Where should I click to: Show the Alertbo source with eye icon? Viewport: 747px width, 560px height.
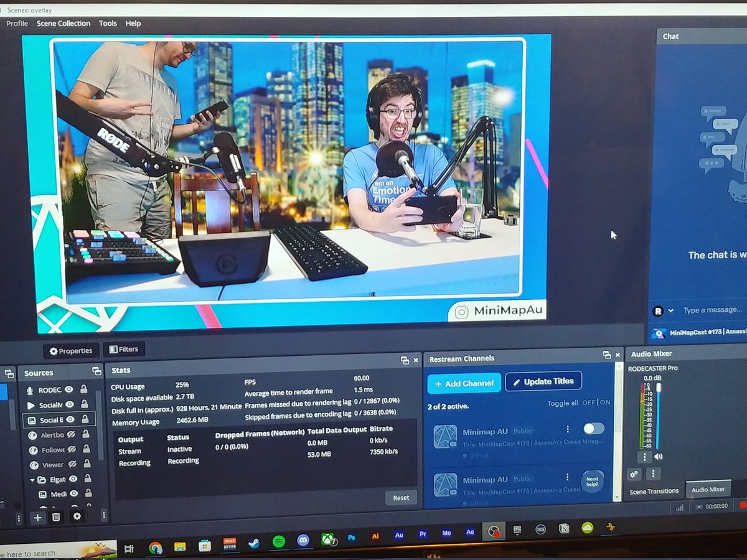click(x=72, y=434)
